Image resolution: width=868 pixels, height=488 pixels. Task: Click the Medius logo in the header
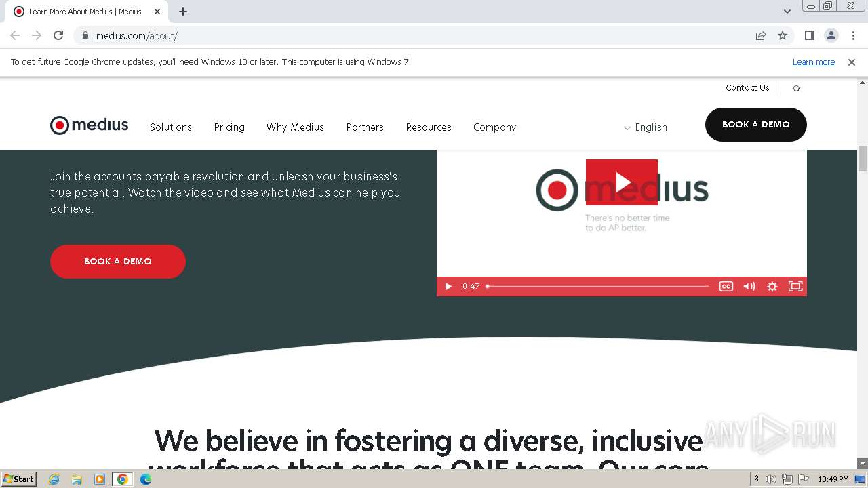click(x=89, y=125)
